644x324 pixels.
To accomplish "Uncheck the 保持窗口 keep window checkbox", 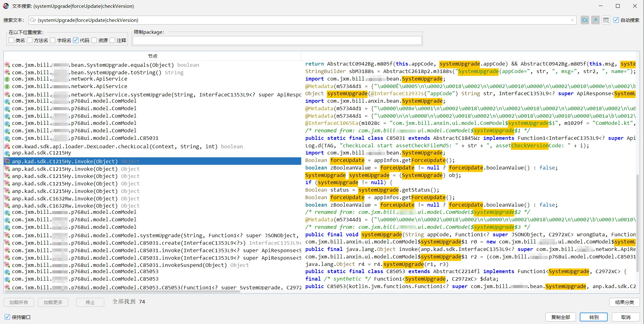I will [x=7, y=317].
